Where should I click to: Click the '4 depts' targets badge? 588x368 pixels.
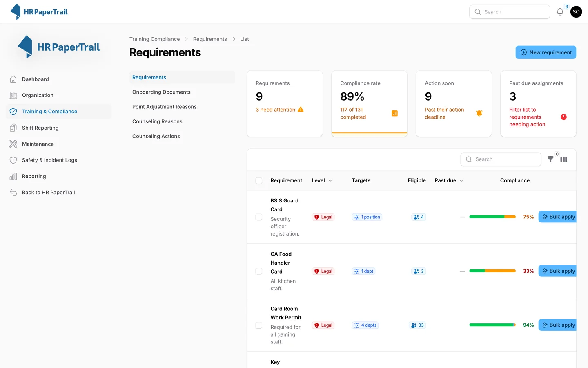pyautogui.click(x=365, y=325)
